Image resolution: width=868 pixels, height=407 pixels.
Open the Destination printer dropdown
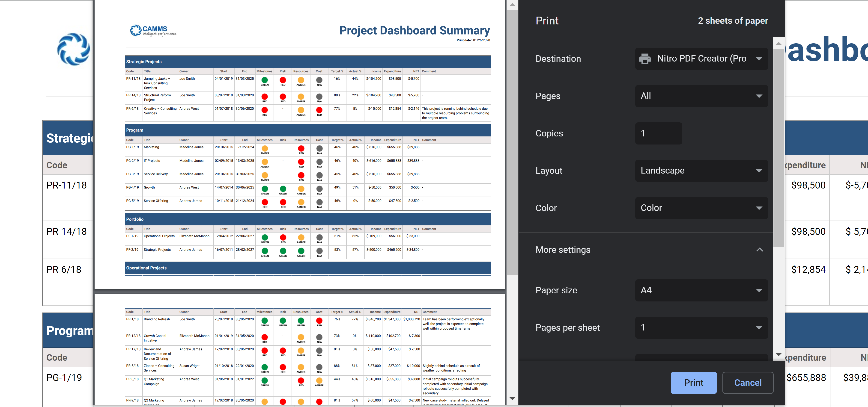coord(701,59)
